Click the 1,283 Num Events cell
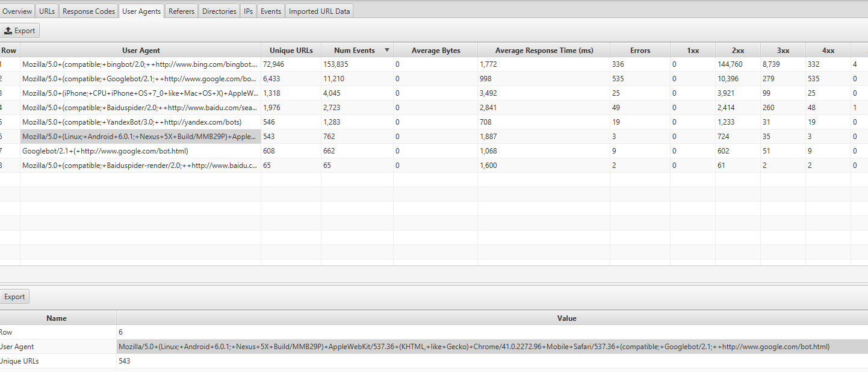Image resolution: width=868 pixels, height=372 pixels. point(358,122)
